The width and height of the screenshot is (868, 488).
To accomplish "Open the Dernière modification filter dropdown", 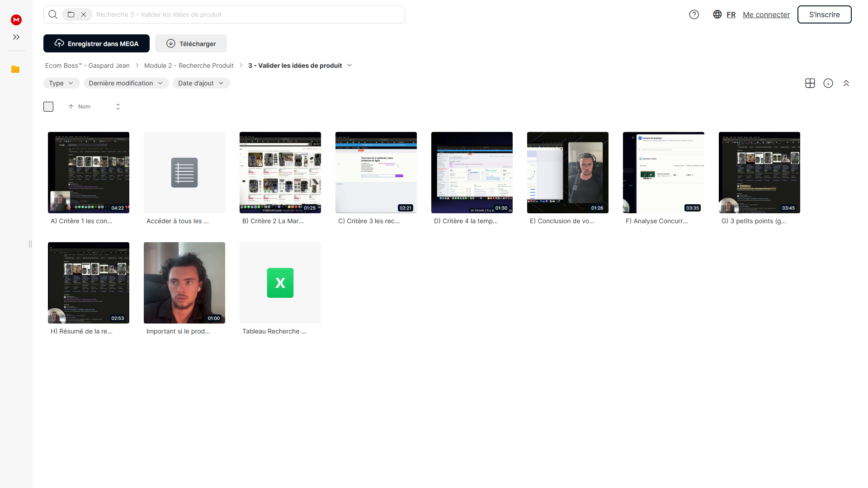I will [126, 83].
